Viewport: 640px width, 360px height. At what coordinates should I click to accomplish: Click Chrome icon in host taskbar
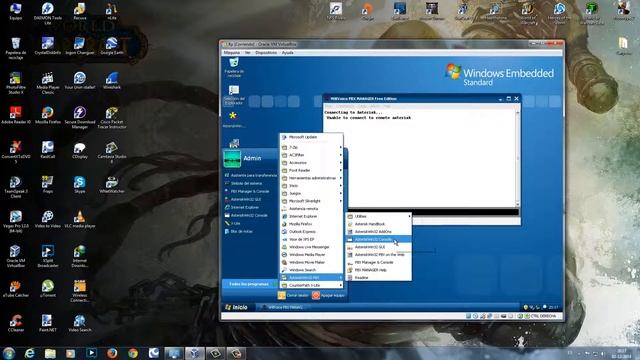pyautogui.click(x=133, y=353)
